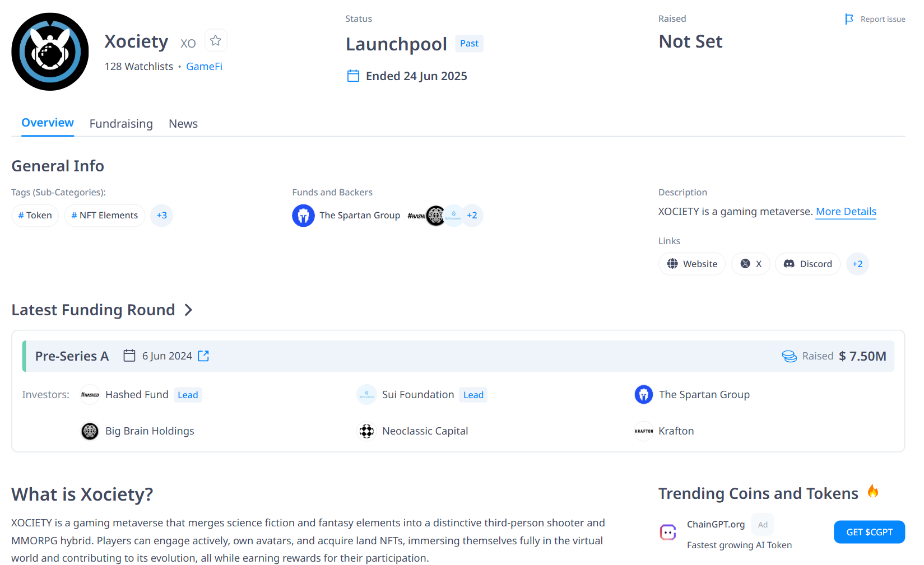Screen dimensions: 924x565
Task: Click the Fastest growing AI Token text
Action: coord(739,545)
